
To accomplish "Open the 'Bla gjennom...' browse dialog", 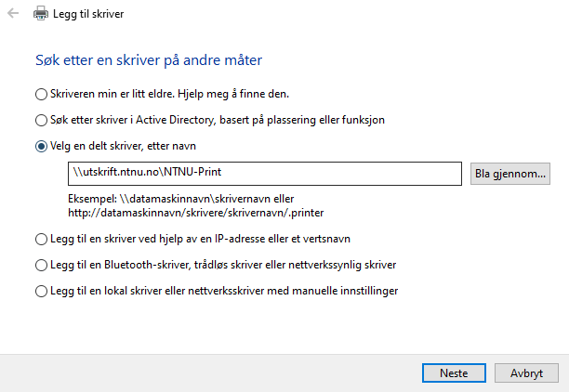I will 510,174.
